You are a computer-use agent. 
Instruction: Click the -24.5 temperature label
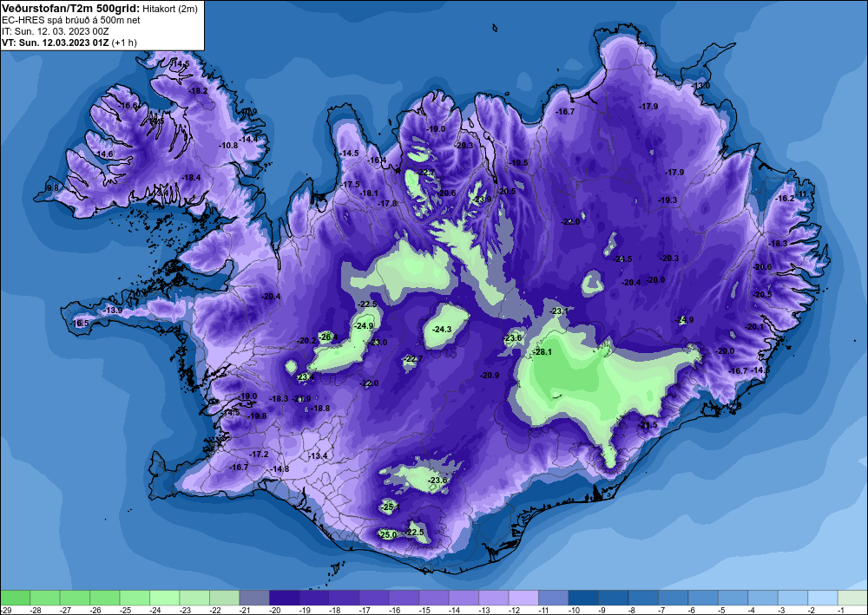pyautogui.click(x=622, y=258)
